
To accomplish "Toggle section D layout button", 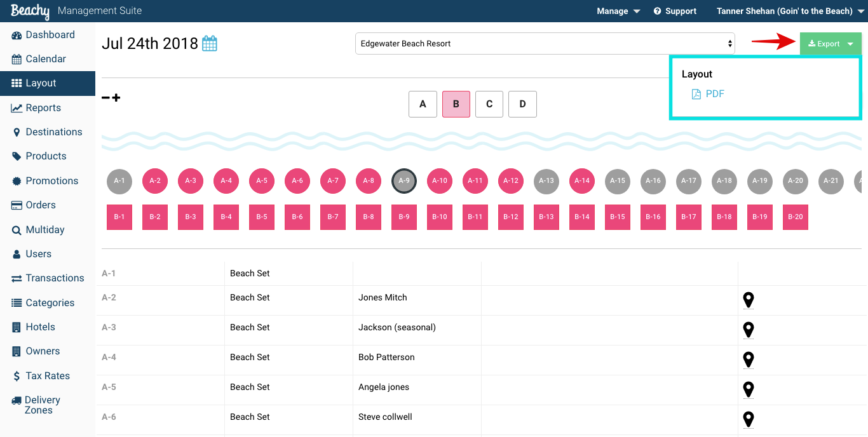I will click(522, 104).
